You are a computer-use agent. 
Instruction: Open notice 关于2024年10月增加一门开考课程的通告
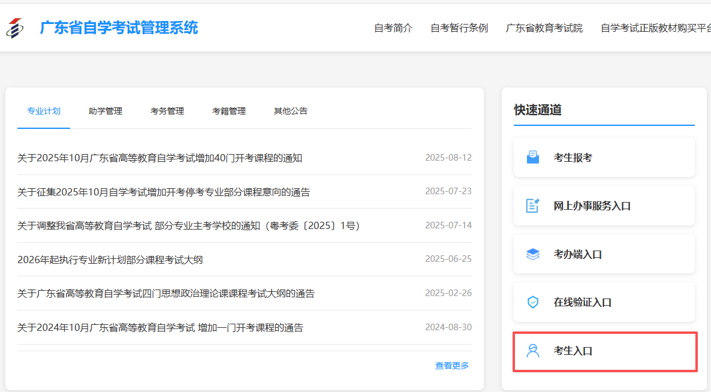click(160, 328)
